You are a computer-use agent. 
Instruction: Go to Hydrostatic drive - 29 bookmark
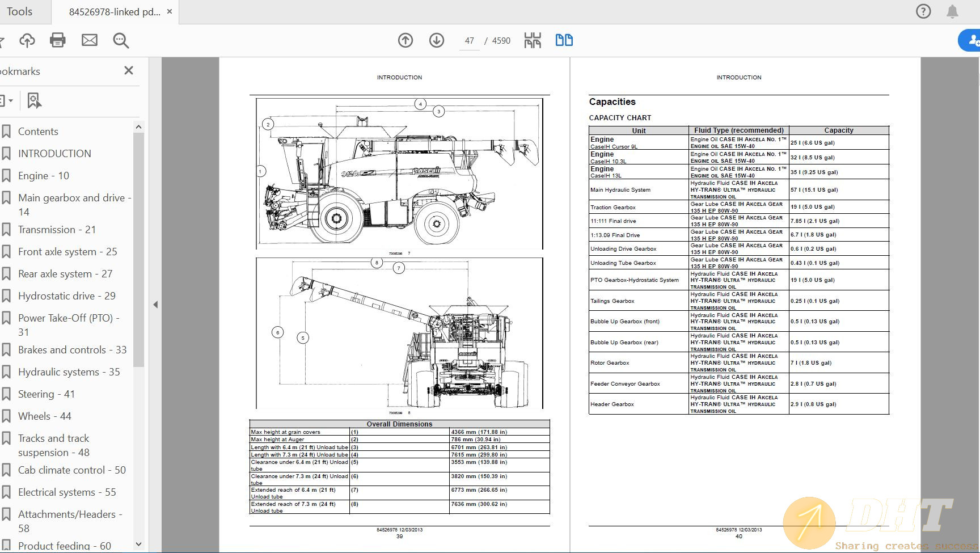click(x=67, y=296)
